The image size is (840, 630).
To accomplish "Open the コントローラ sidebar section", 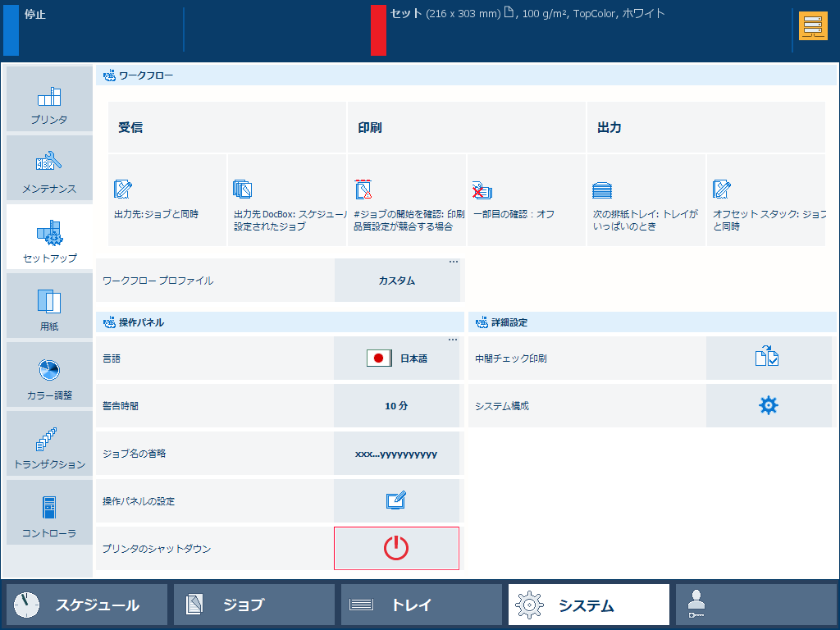I will 49,513.
